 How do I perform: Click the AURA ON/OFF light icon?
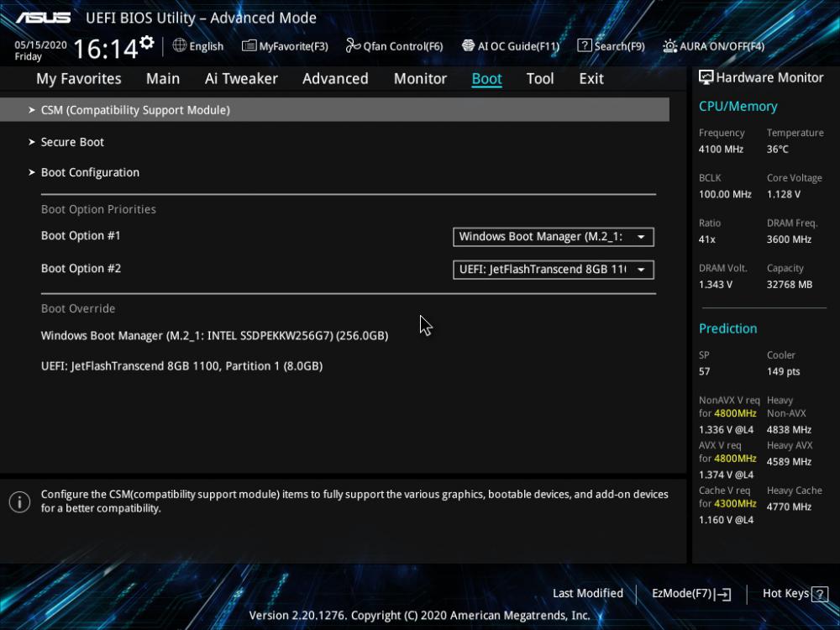pyautogui.click(x=669, y=46)
